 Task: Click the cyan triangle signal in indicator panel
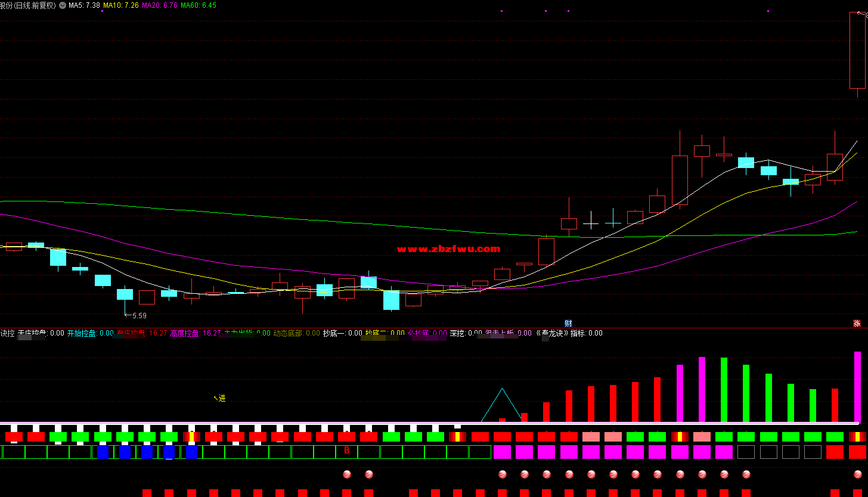[502, 405]
